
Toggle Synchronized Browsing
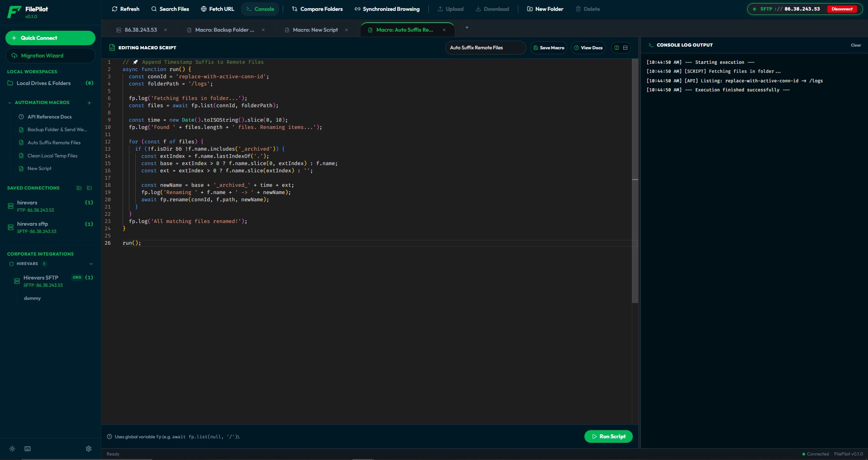point(387,9)
